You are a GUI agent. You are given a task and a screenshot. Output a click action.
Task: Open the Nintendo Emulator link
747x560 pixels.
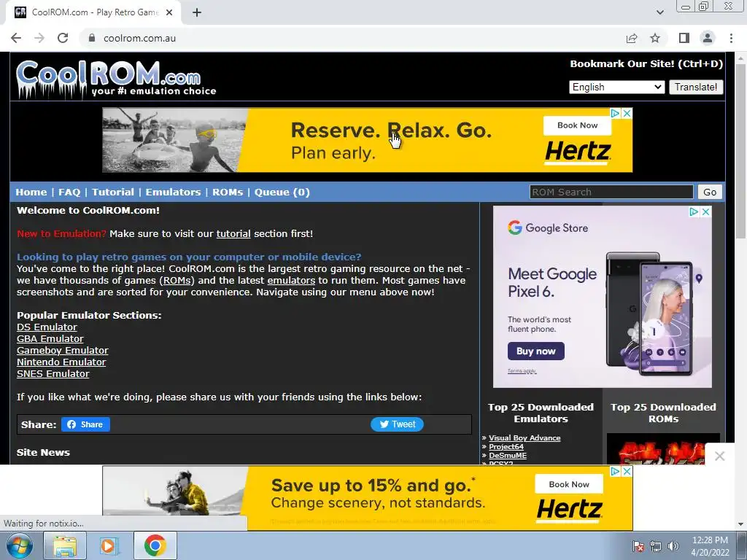coord(61,362)
